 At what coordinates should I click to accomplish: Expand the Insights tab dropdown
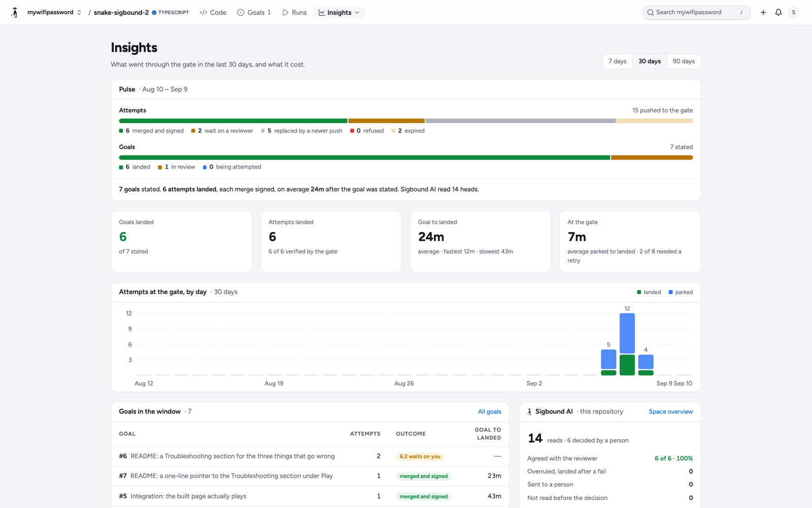339,12
